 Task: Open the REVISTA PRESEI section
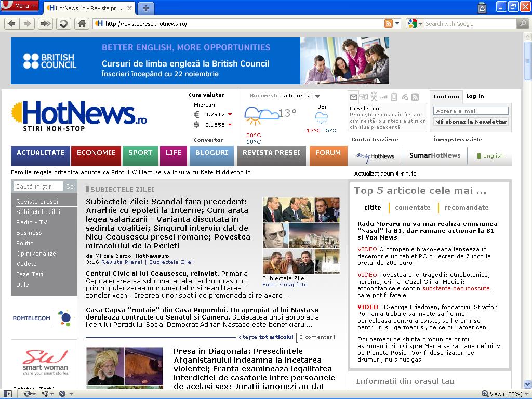(x=271, y=156)
